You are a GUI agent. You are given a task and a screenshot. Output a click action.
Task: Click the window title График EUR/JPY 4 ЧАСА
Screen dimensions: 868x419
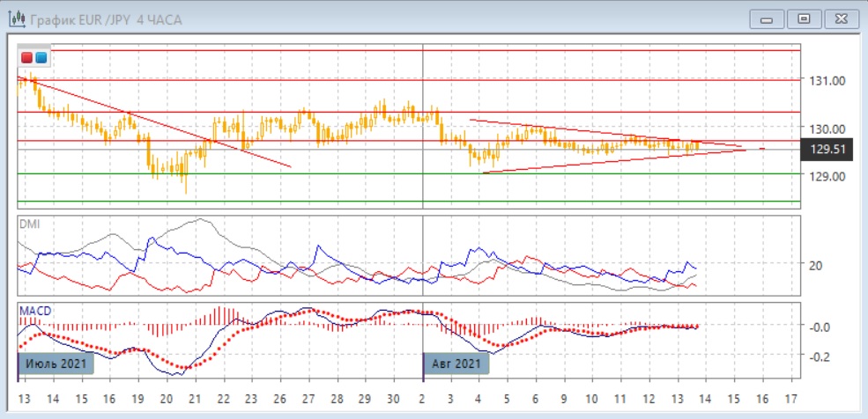tap(106, 19)
